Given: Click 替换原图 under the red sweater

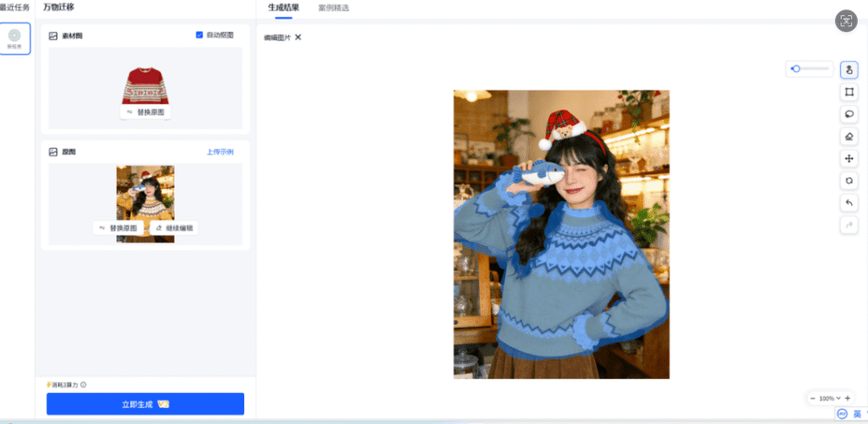Looking at the screenshot, I should pyautogui.click(x=146, y=112).
